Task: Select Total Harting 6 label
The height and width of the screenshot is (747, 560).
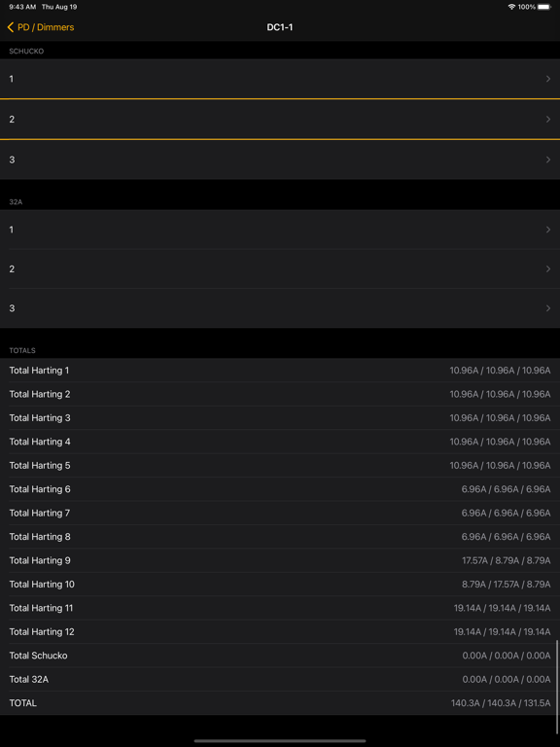Action: point(40,489)
